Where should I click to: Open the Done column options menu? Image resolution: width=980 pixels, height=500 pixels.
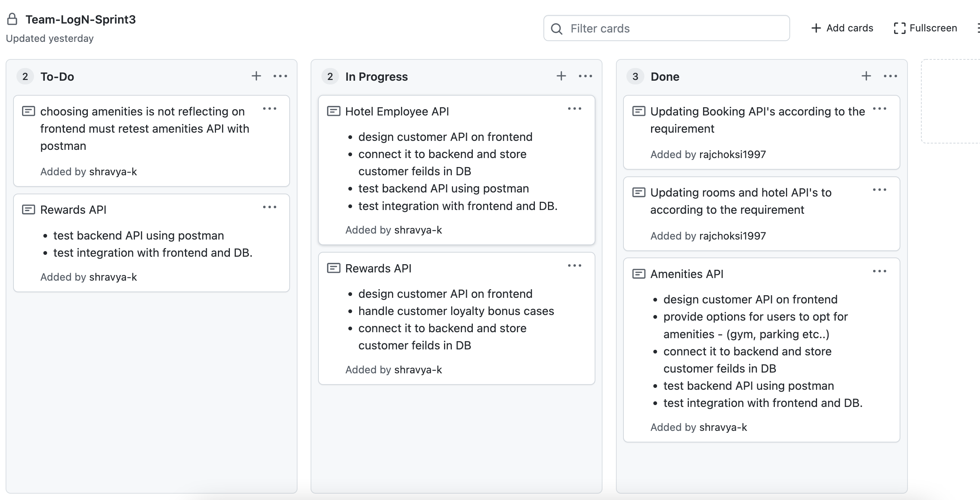click(x=890, y=76)
